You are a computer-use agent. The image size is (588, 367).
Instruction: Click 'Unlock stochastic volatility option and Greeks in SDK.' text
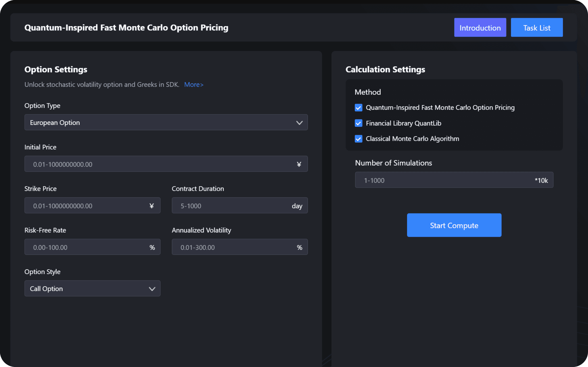point(102,85)
